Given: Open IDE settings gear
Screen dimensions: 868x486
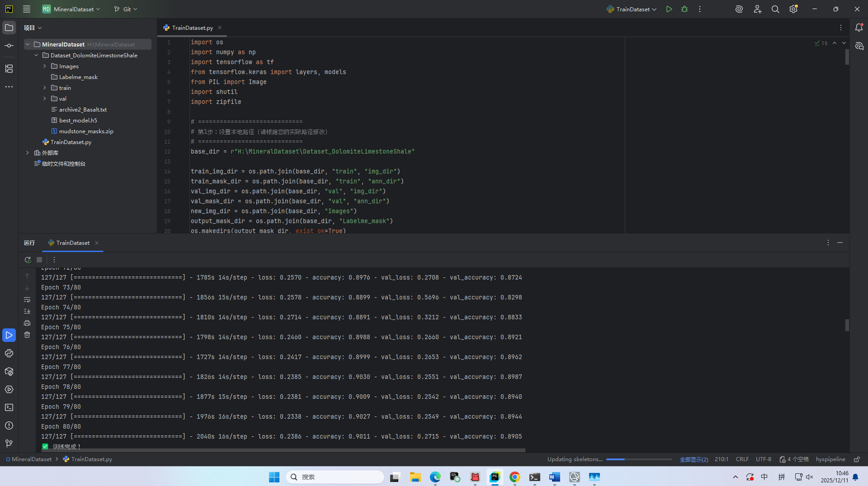Looking at the screenshot, I should click(793, 9).
